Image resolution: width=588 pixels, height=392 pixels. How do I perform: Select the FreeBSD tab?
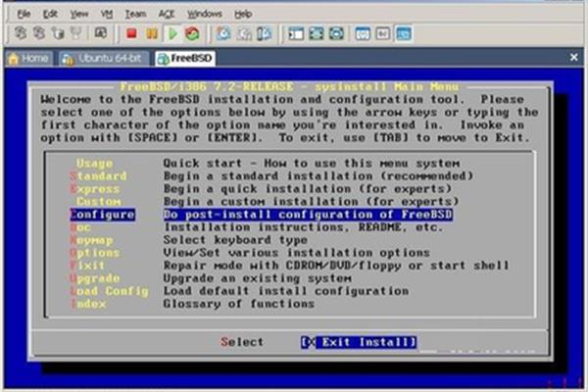pyautogui.click(x=185, y=59)
